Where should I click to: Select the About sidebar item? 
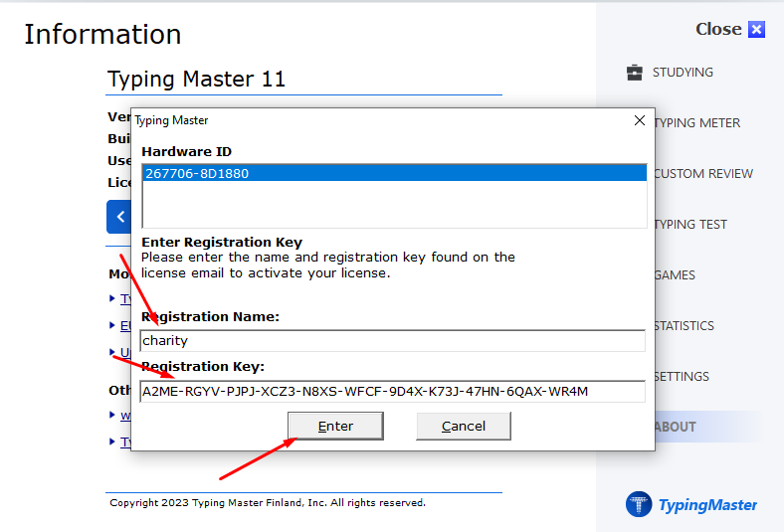click(677, 427)
